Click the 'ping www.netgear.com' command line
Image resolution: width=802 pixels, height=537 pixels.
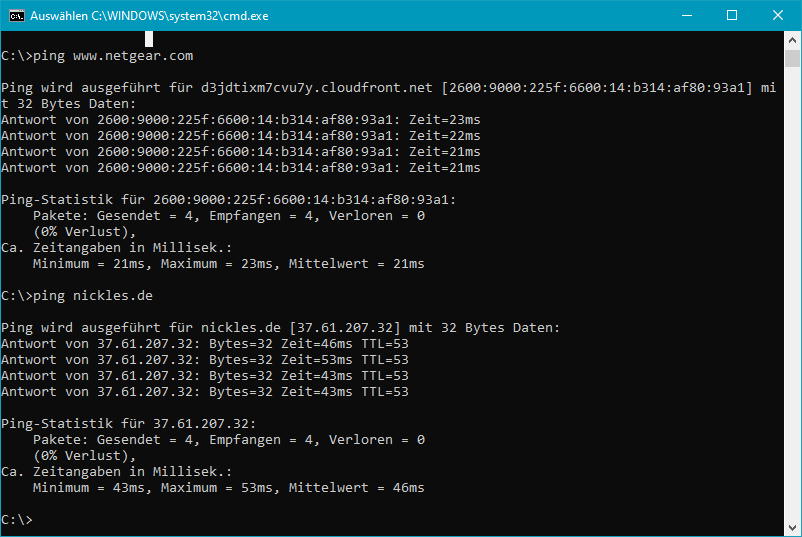pos(97,56)
